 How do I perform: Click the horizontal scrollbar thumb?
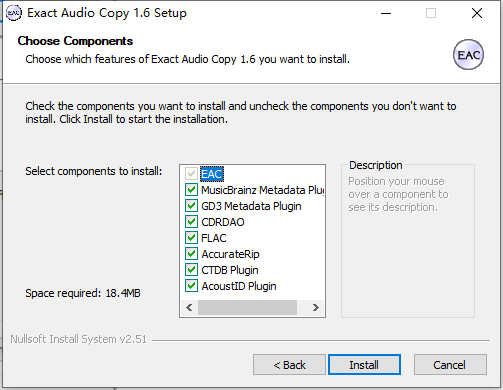coord(247,307)
